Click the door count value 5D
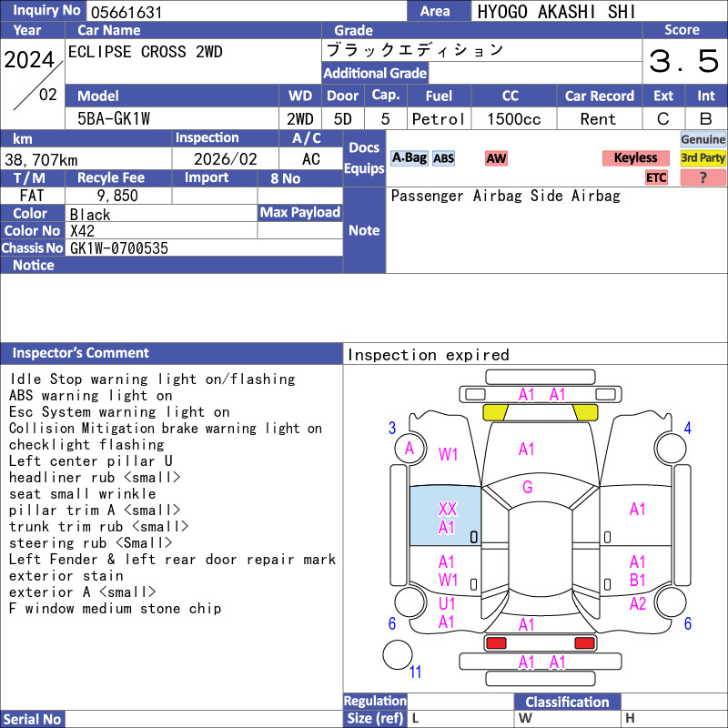 pos(343,119)
